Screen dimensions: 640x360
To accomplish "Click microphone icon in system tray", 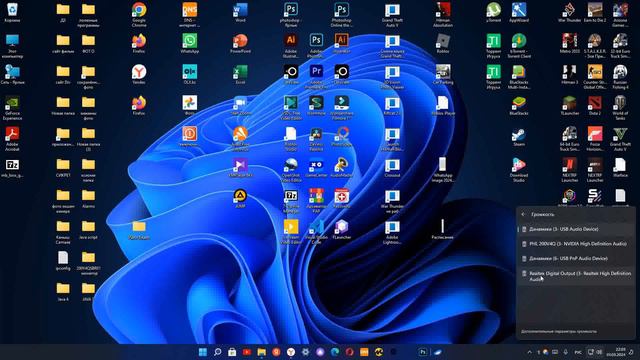I will tap(566, 352).
